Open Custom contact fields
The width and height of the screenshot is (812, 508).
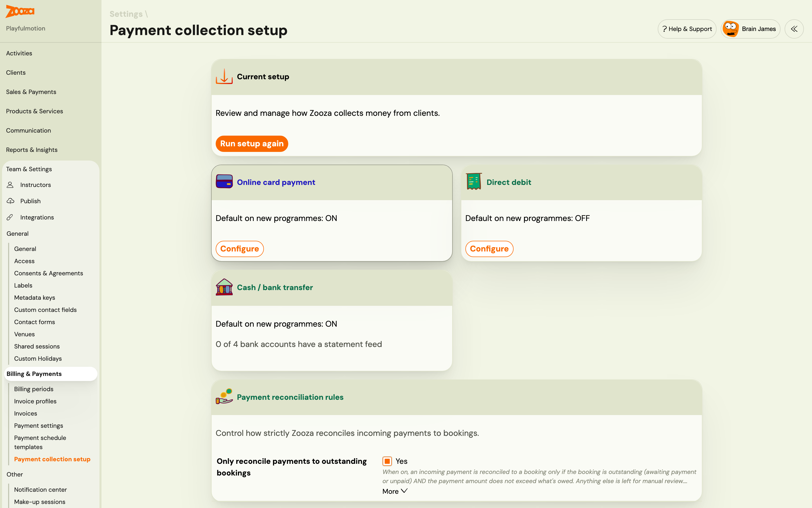pos(45,310)
